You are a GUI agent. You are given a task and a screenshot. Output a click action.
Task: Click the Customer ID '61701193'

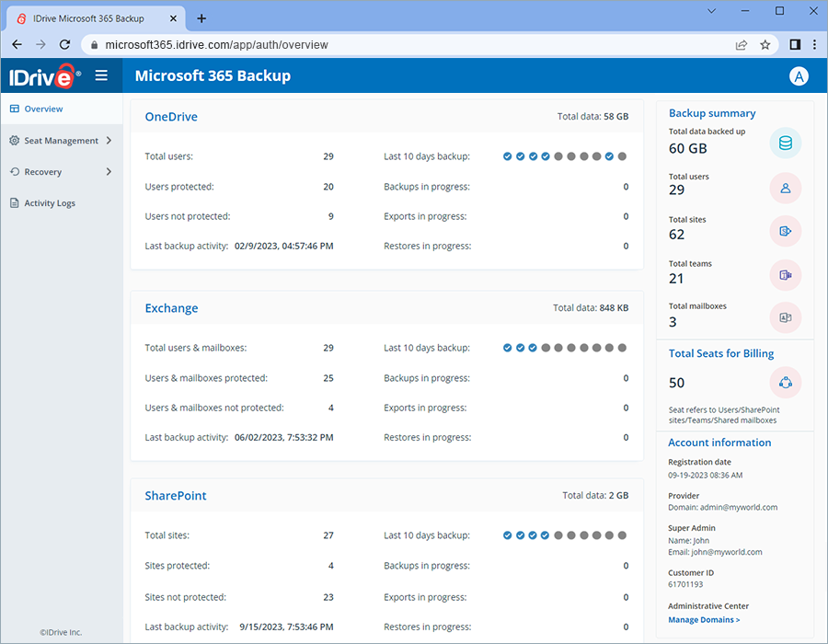[x=685, y=584]
